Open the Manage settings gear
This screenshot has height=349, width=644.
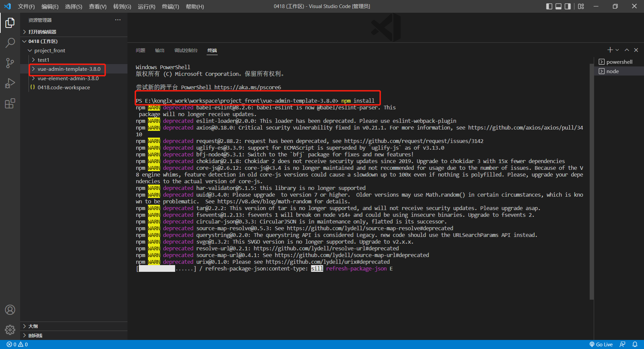10,330
